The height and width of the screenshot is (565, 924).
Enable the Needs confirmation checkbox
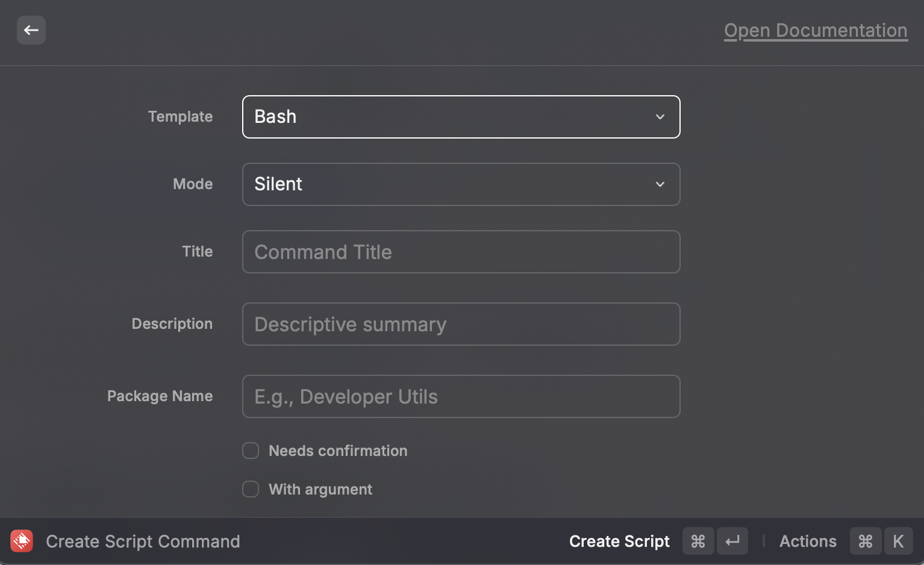point(251,451)
